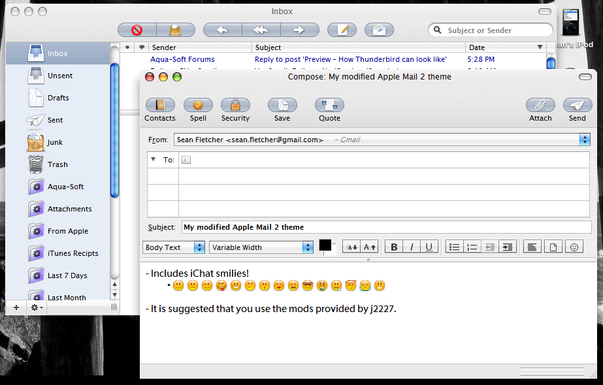Open the text alignment button
Viewport: 603px width, 385px height.
tap(532, 247)
